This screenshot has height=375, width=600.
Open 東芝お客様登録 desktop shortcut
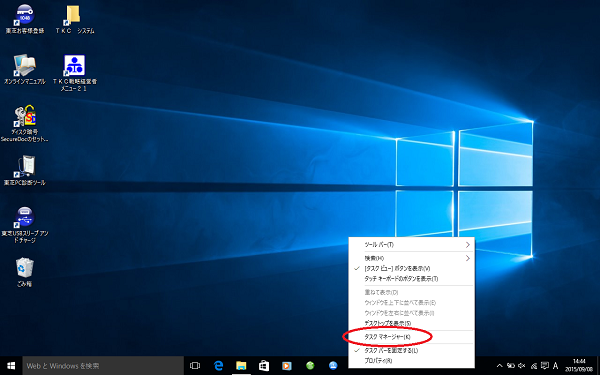[x=25, y=19]
